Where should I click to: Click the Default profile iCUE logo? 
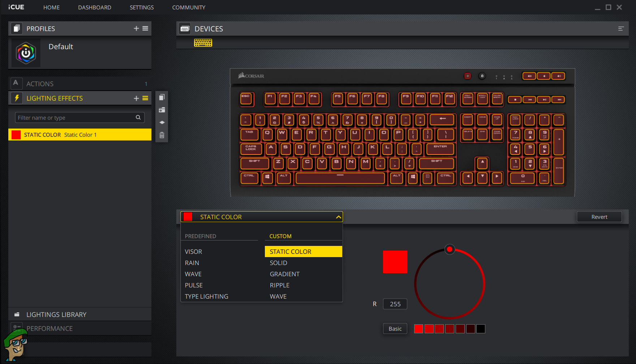pyautogui.click(x=26, y=53)
